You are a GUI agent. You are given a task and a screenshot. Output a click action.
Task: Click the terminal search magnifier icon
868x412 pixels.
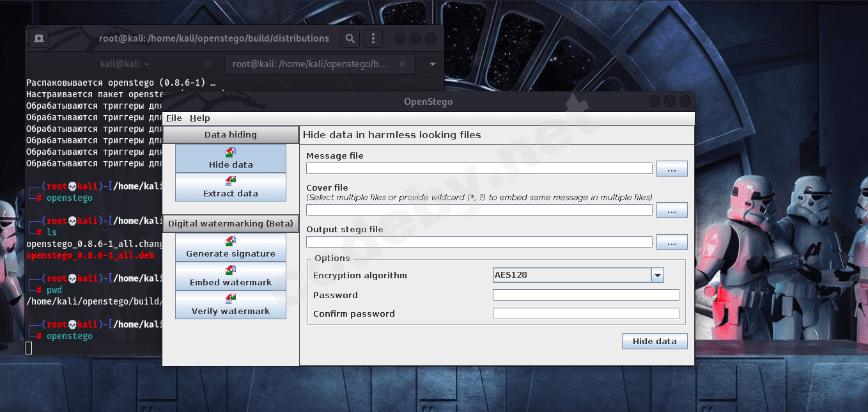tap(350, 38)
